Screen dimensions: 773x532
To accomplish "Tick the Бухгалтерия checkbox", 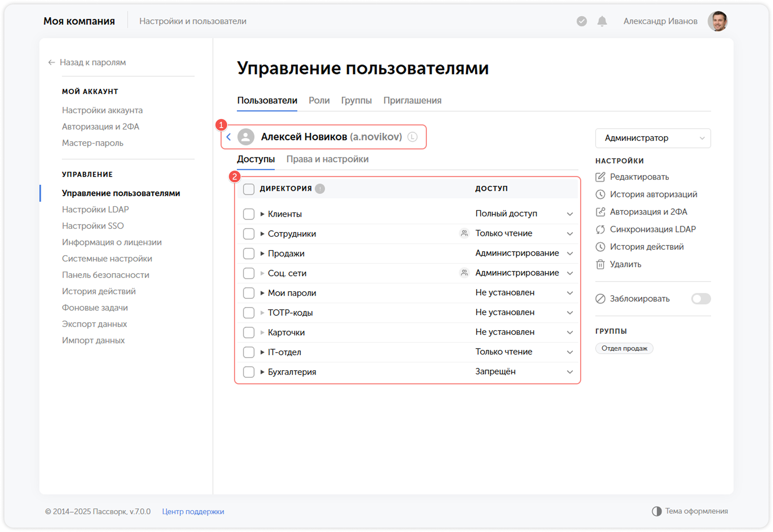I will [249, 372].
